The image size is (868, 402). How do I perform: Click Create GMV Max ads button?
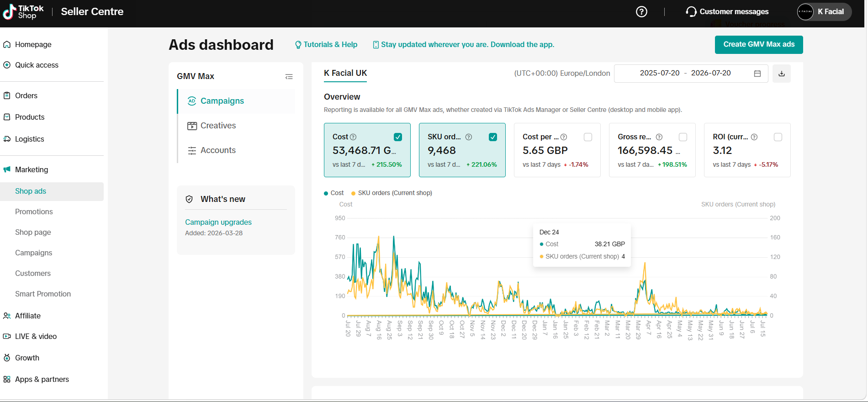[759, 44]
